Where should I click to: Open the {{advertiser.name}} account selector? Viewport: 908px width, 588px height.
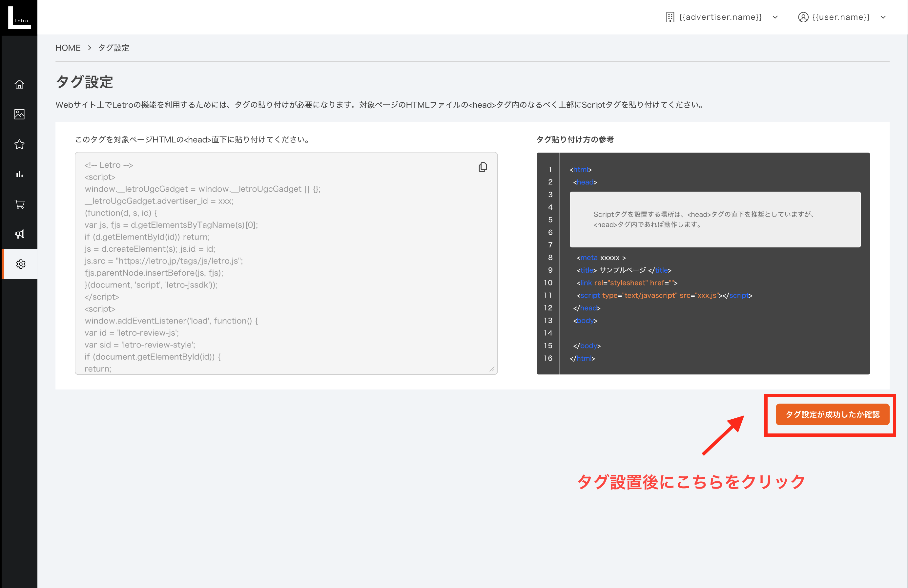720,17
